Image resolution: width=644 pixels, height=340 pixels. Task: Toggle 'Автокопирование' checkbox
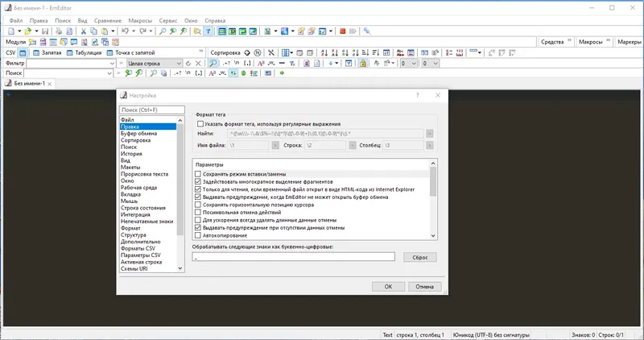point(197,235)
